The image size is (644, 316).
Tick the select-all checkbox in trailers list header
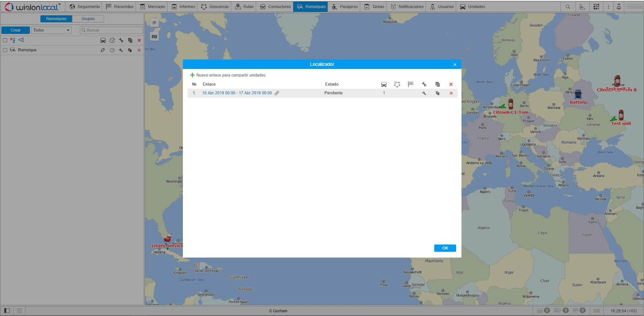tap(5, 40)
